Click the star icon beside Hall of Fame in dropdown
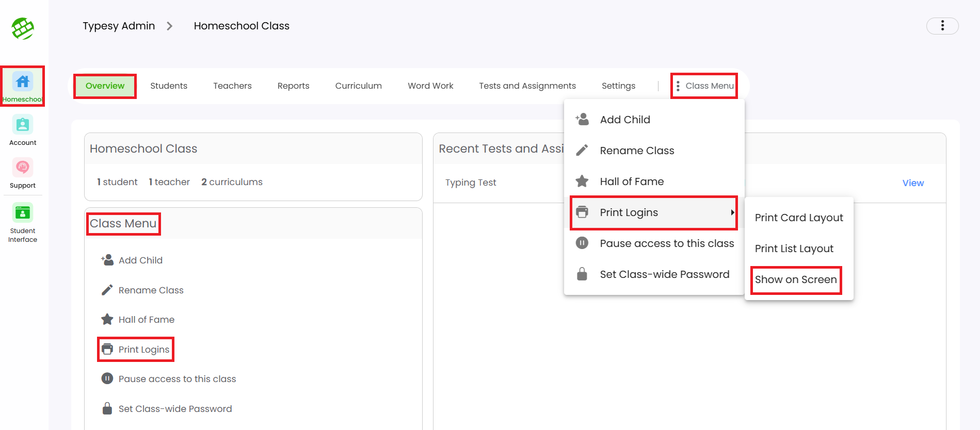The height and width of the screenshot is (430, 980). click(582, 181)
